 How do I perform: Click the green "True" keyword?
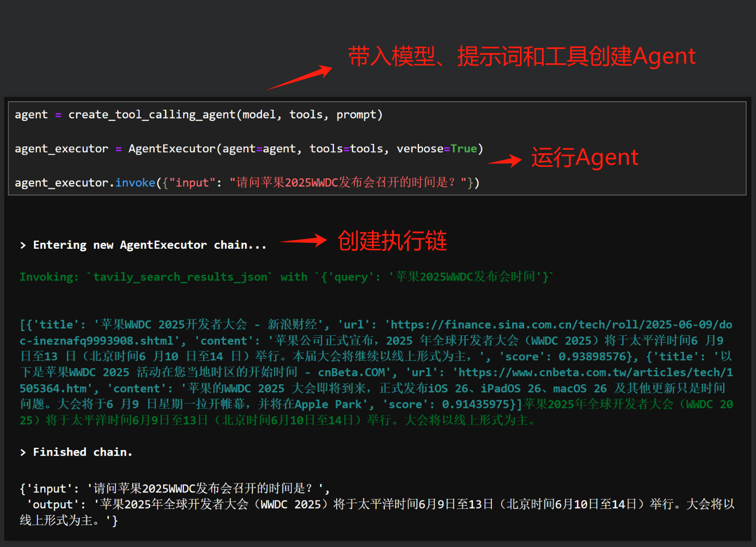point(464,149)
